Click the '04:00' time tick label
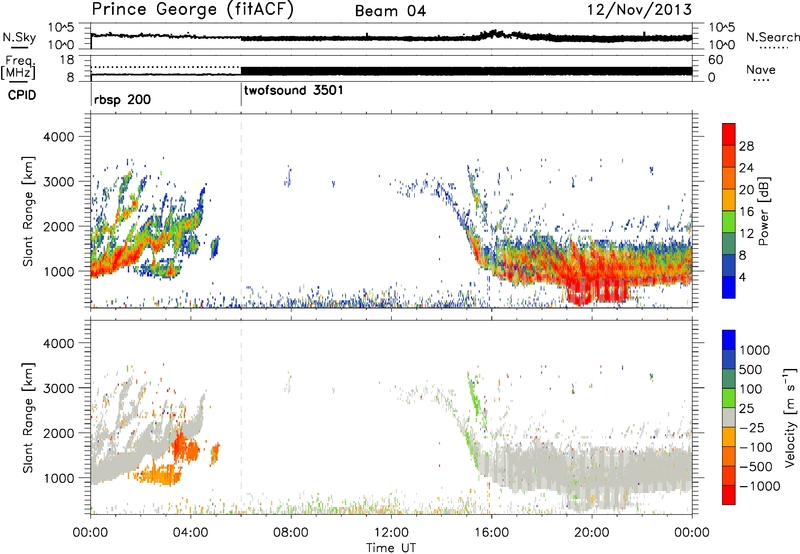This screenshot has height=554, width=800. [x=190, y=533]
